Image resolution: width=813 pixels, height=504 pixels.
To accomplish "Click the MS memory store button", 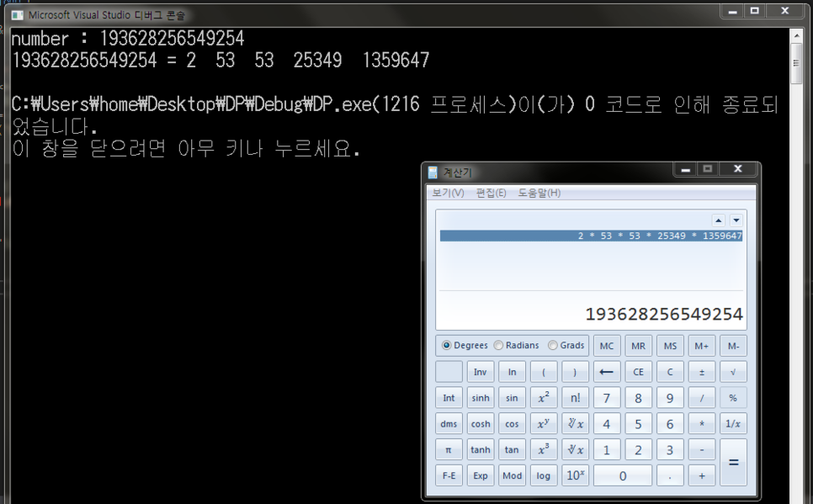I will (670, 346).
